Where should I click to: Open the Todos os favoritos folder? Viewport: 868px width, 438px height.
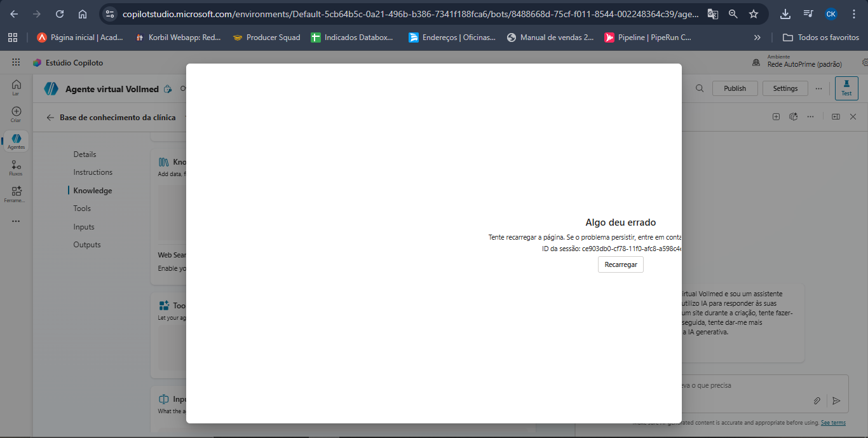(821, 38)
